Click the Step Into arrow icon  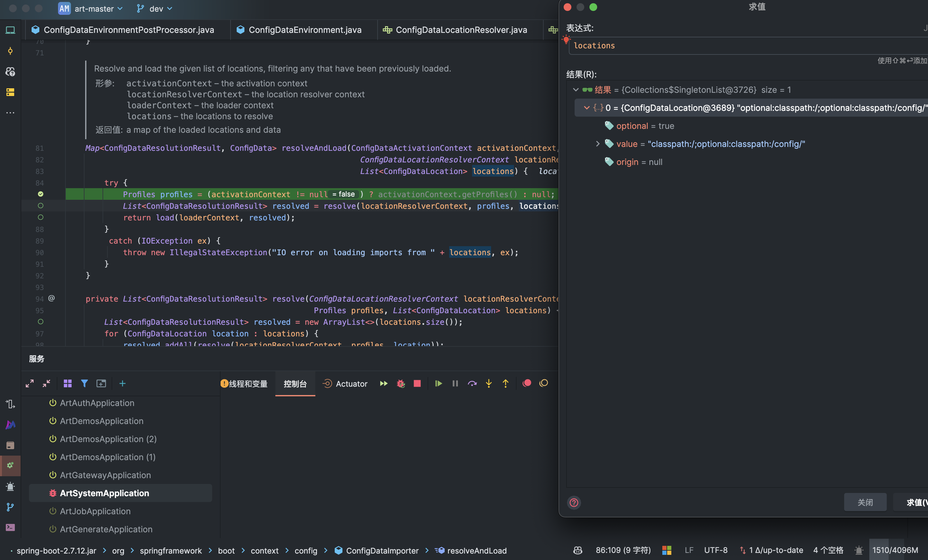489,383
